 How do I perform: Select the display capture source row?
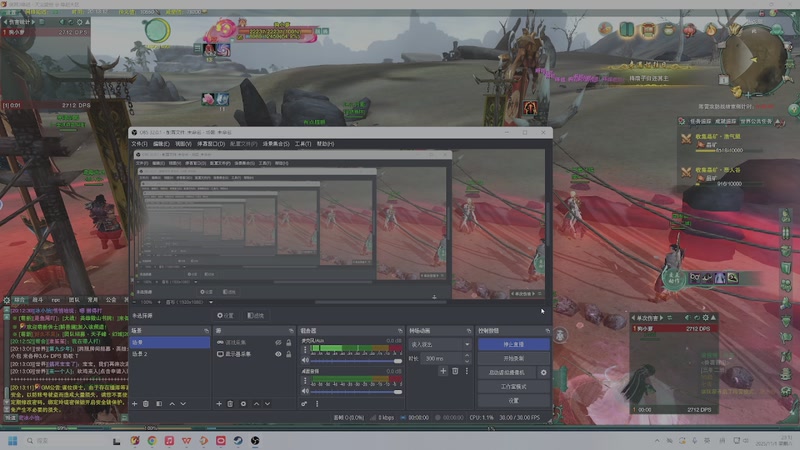tap(255, 354)
